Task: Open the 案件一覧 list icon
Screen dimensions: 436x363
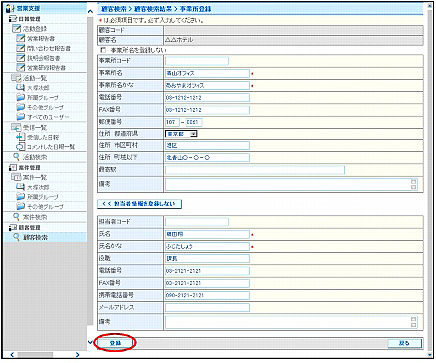Action: coord(16,177)
